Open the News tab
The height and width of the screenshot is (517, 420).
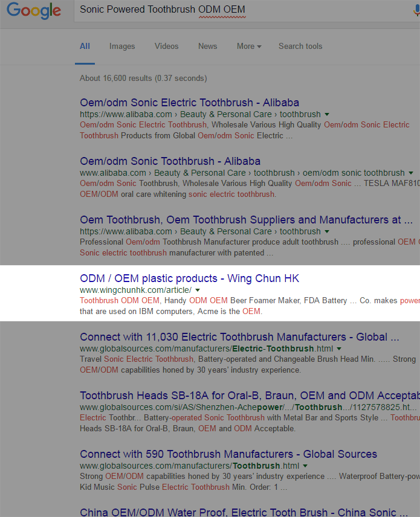pos(207,46)
